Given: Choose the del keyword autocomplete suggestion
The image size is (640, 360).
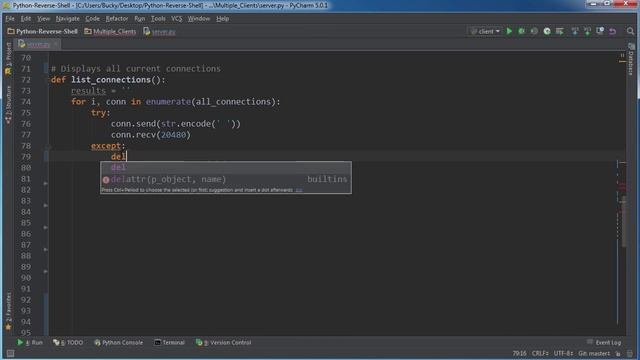Looking at the screenshot, I should pos(226,168).
